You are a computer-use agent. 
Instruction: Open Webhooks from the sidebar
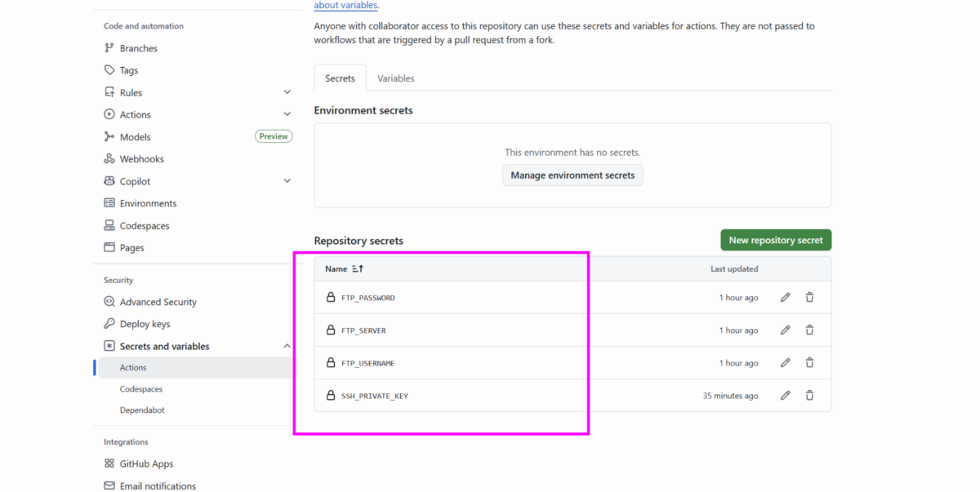tap(141, 159)
